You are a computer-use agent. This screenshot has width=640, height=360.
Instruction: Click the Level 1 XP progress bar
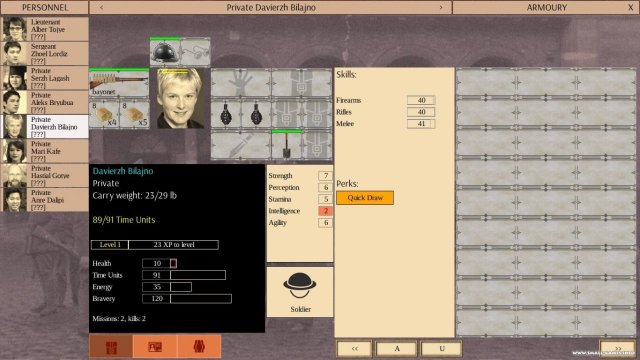[x=155, y=245]
